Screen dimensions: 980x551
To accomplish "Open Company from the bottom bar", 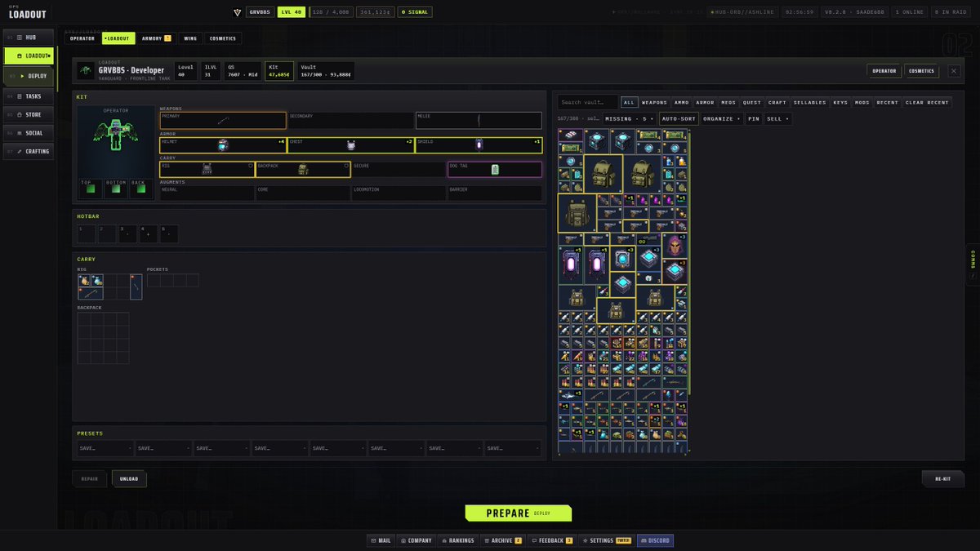I will (x=416, y=540).
